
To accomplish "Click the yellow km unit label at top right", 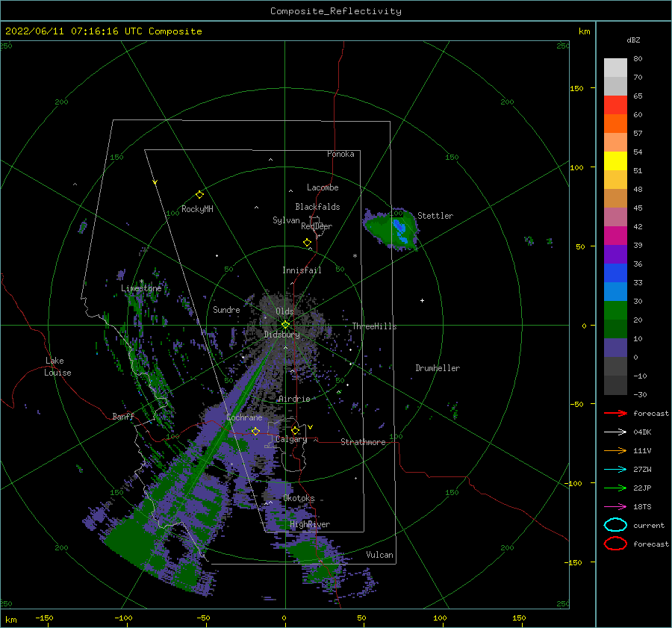I will [x=584, y=31].
